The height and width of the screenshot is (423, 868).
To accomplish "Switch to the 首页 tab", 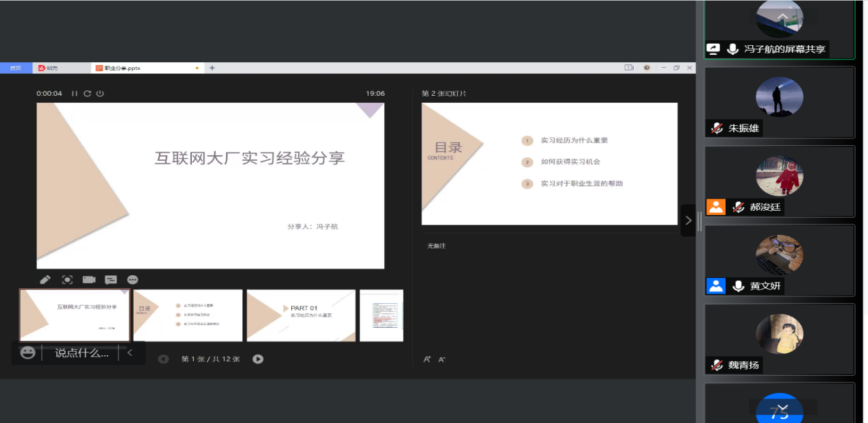I will [15, 68].
